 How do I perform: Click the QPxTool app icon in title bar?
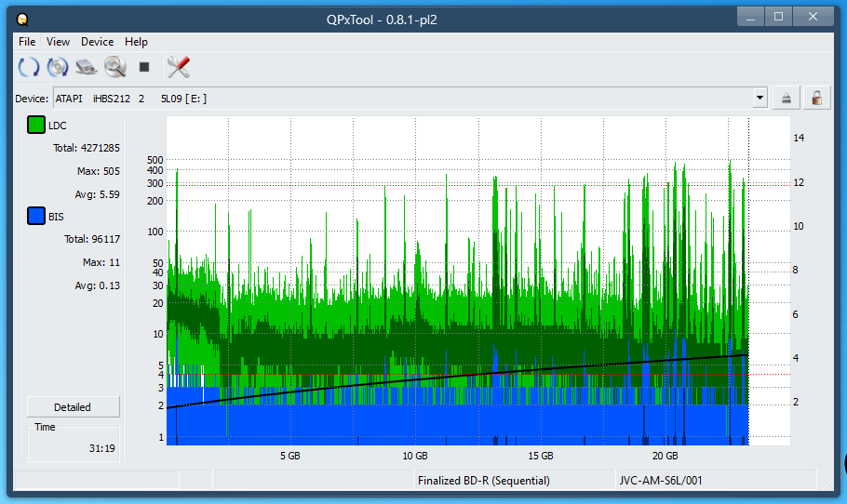click(22, 18)
